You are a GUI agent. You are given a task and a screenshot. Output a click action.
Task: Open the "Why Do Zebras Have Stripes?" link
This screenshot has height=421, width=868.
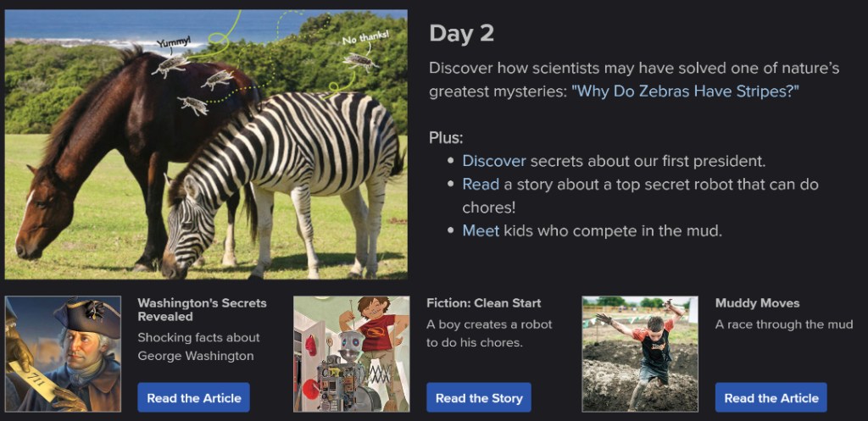tap(687, 91)
